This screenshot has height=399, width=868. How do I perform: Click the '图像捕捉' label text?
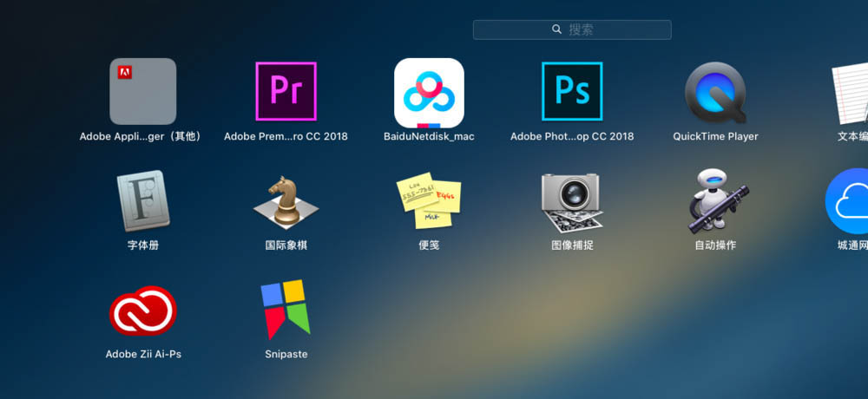point(572,245)
